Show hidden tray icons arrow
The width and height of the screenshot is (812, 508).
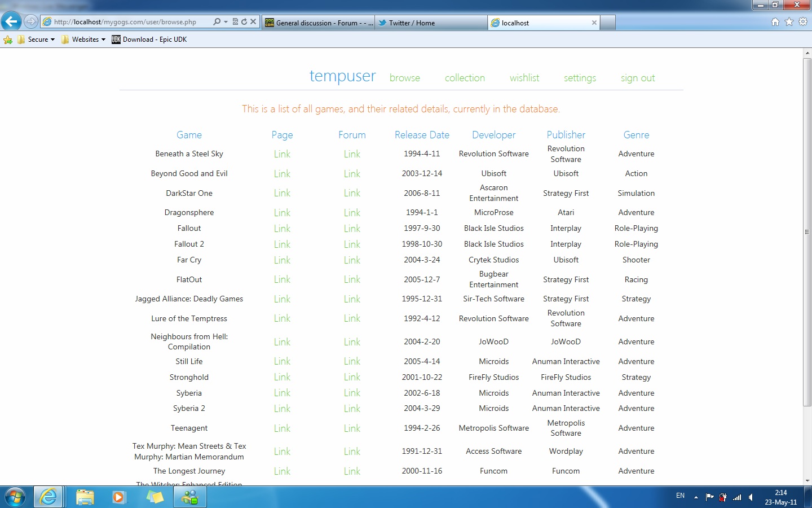[696, 497]
